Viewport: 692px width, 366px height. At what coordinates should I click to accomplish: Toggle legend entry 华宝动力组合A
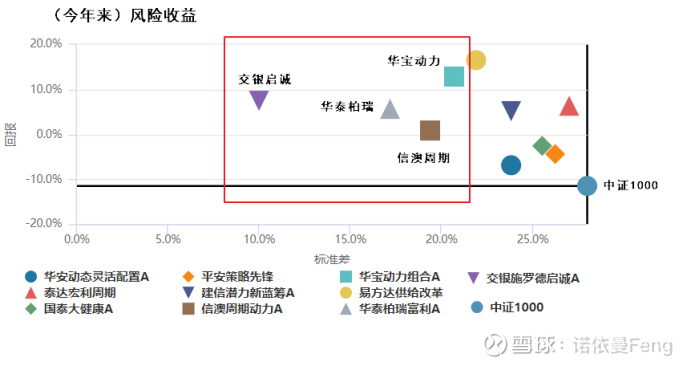pos(390,277)
